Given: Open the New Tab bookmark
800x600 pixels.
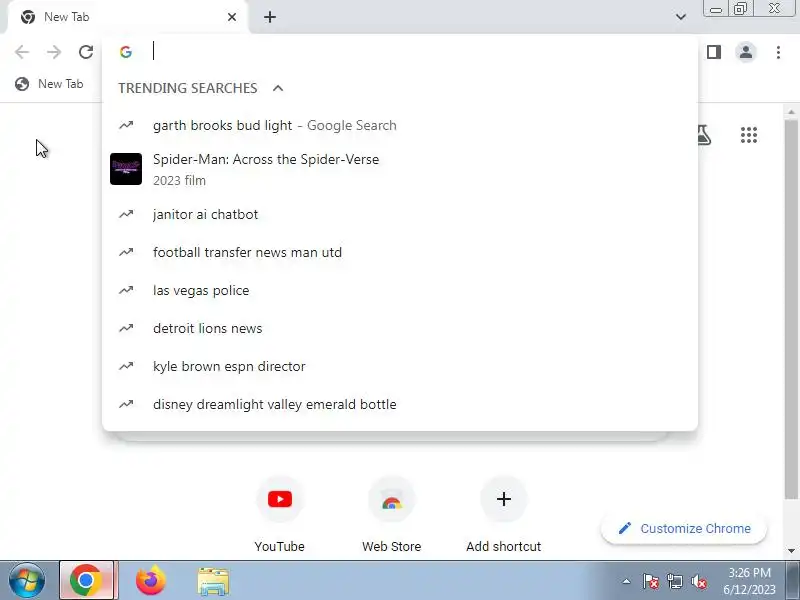Looking at the screenshot, I should point(49,84).
